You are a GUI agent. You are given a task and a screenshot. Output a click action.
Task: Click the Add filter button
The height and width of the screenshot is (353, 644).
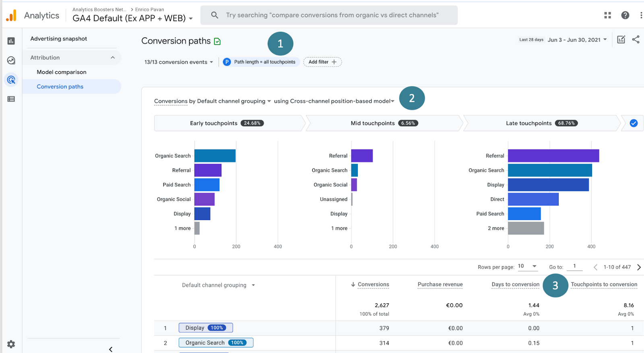pyautogui.click(x=322, y=62)
